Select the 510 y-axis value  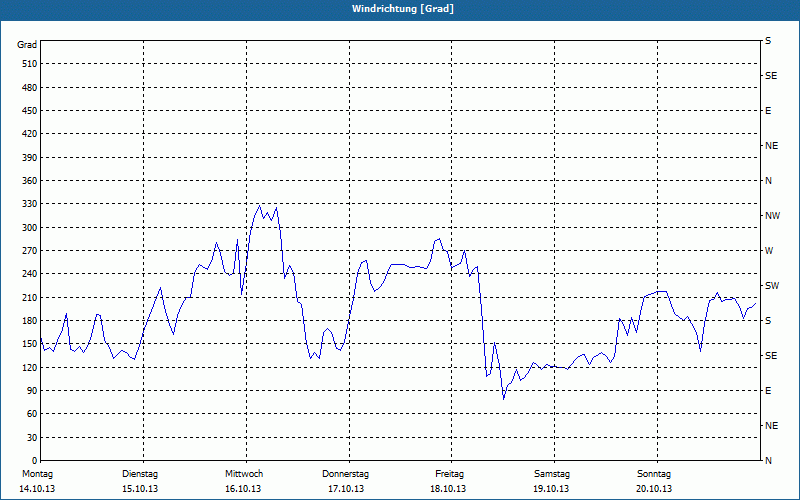point(30,64)
